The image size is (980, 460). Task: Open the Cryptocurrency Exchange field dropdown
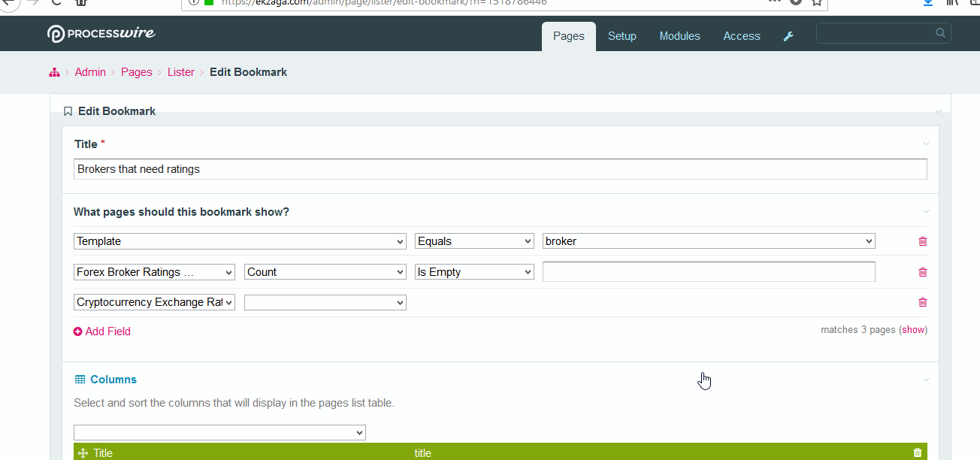coord(155,302)
